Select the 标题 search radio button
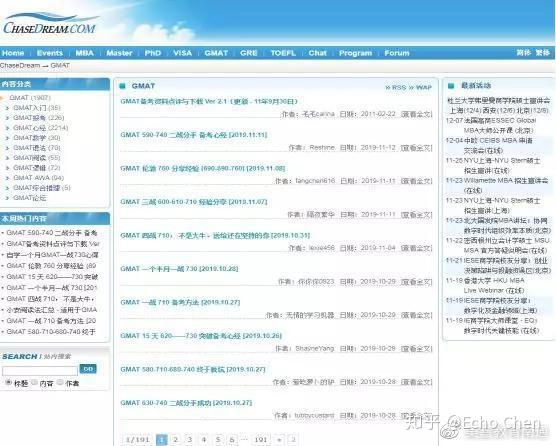This screenshot has height=446, width=556. [x=9, y=382]
